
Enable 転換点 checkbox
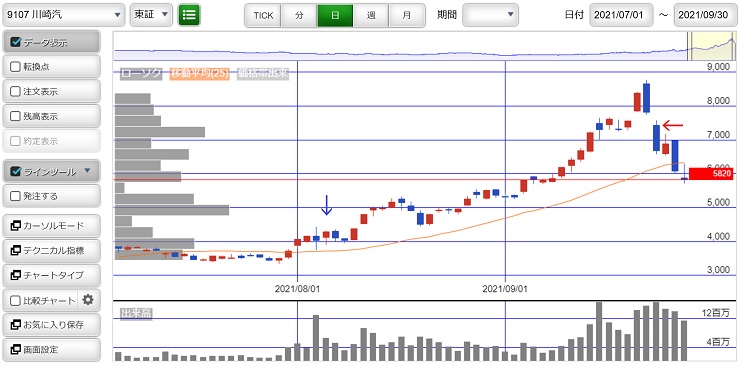pos(16,67)
